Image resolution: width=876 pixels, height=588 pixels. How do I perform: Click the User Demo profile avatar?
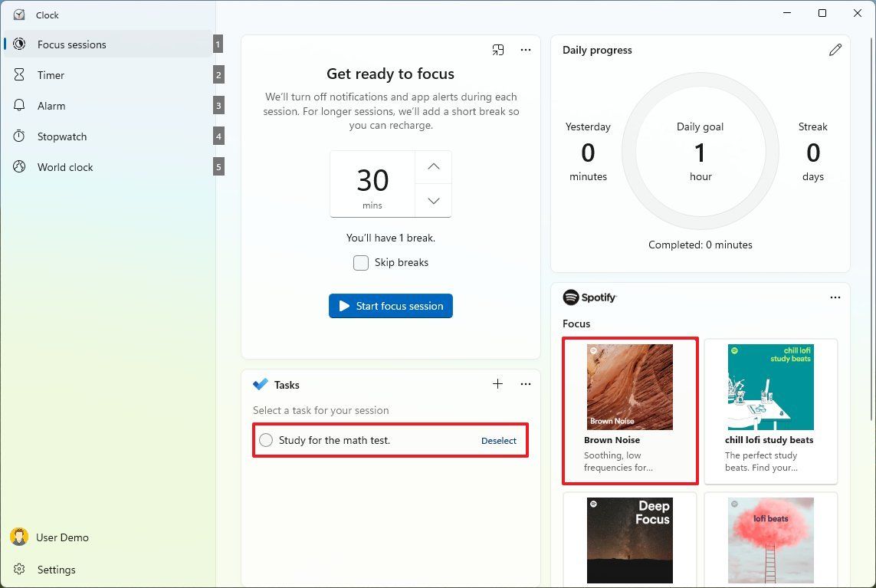(x=19, y=537)
